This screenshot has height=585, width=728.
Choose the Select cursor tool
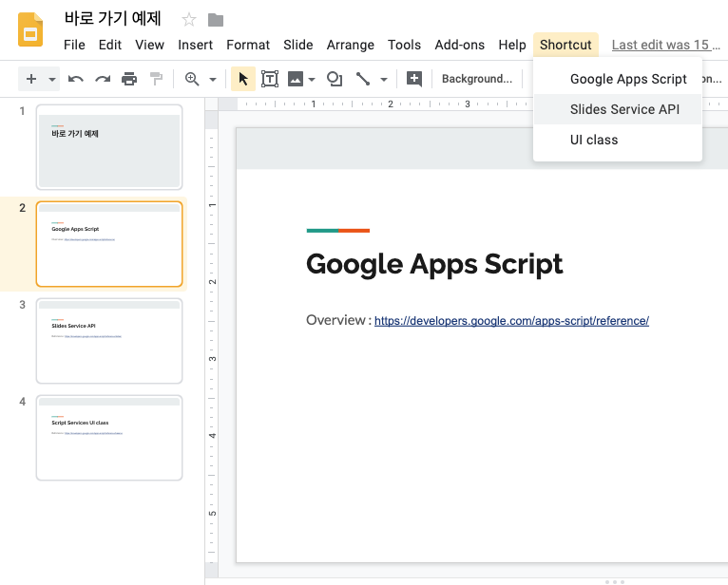242,79
